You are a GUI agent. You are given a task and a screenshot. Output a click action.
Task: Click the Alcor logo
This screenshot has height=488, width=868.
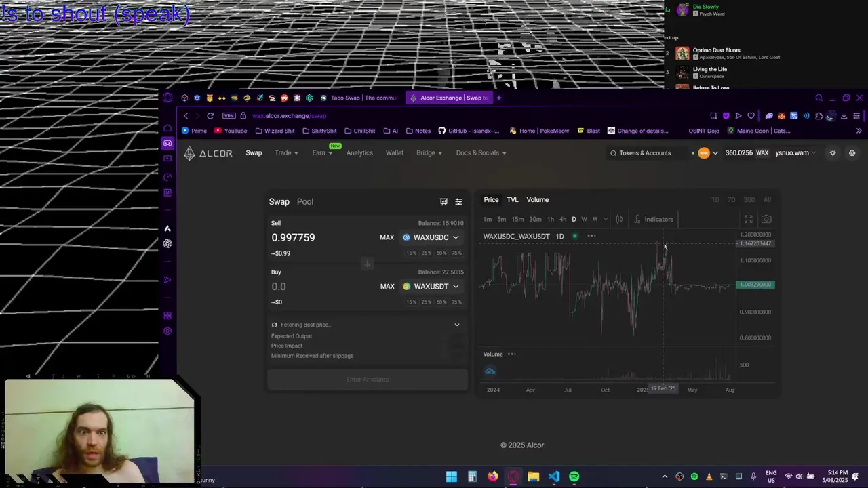pyautogui.click(x=208, y=153)
